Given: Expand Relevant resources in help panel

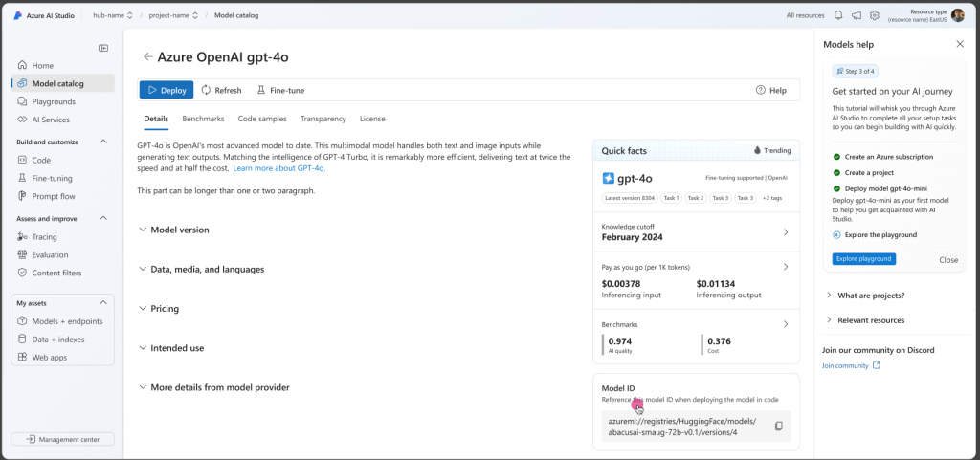Looking at the screenshot, I should coord(865,320).
